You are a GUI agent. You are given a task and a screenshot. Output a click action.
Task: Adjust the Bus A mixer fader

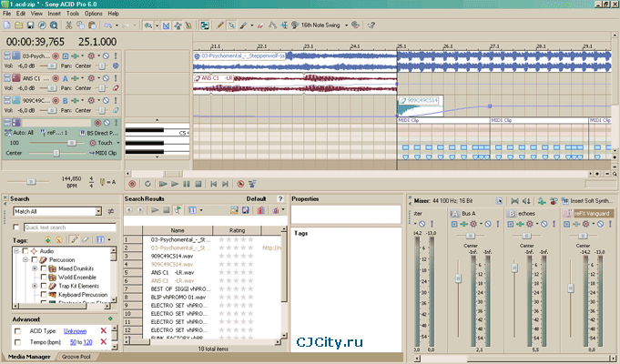click(x=459, y=278)
